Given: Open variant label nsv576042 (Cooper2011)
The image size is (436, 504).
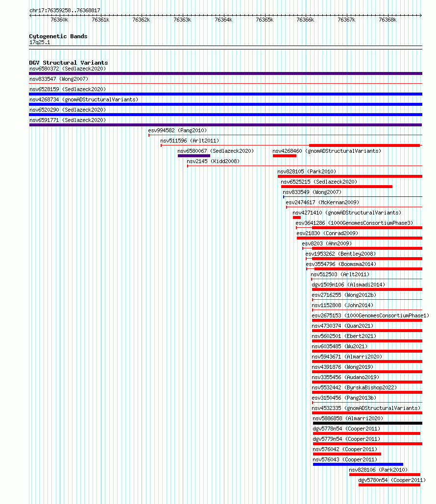Looking at the screenshot, I should (x=345, y=449).
